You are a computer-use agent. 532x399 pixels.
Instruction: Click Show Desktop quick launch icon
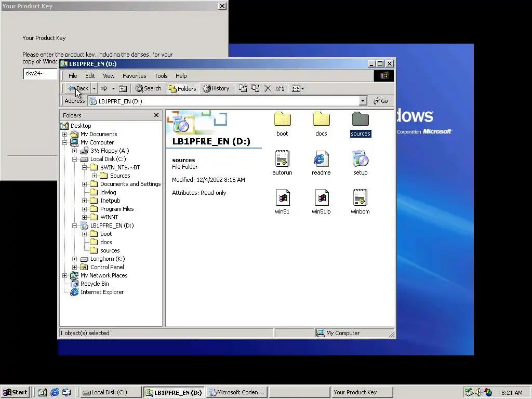click(43, 393)
